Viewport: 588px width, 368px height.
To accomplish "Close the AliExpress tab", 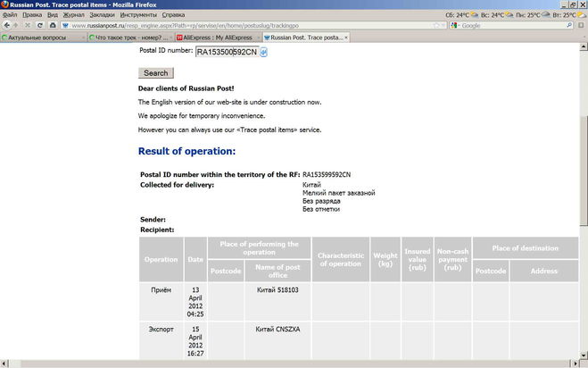I will (x=259, y=38).
